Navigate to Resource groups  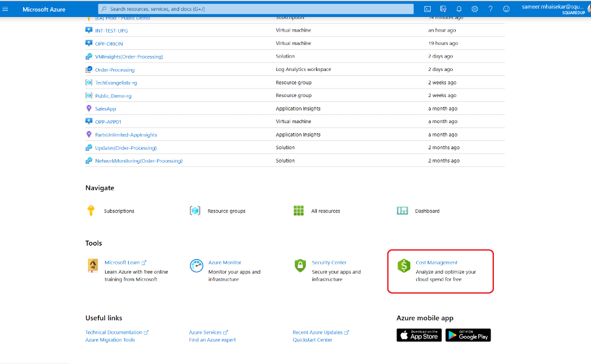[x=226, y=211]
